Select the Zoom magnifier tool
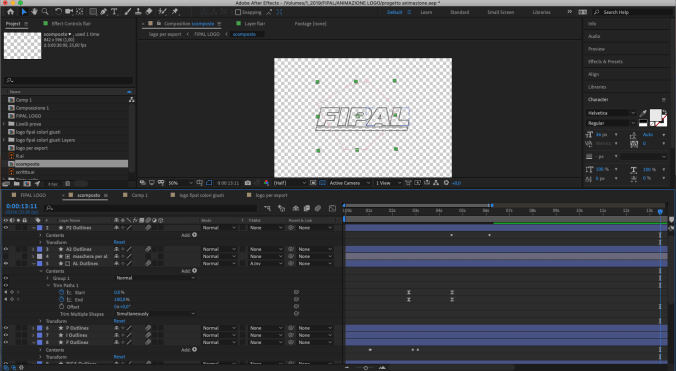Viewport: 676px width, 371px height. (45, 12)
